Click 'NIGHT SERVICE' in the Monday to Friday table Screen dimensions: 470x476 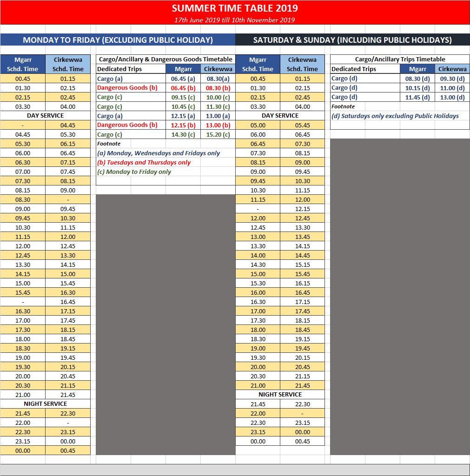point(45,404)
